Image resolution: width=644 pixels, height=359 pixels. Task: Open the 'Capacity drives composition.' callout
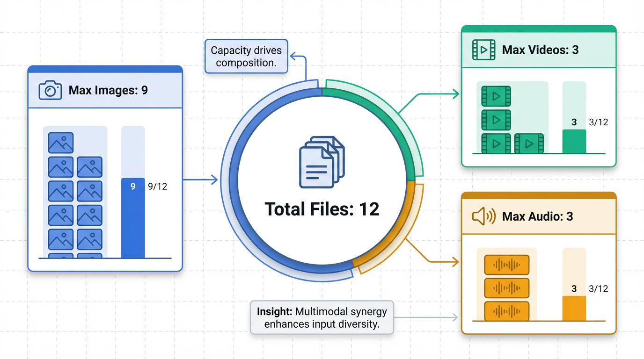[x=246, y=57]
